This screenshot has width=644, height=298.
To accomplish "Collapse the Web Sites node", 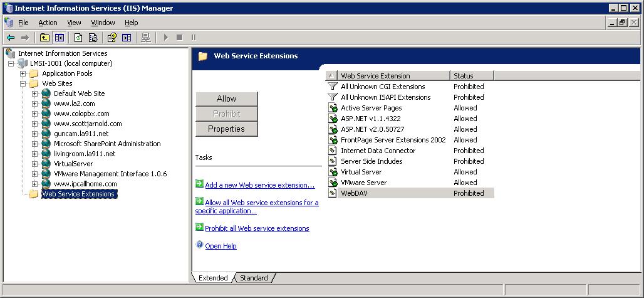I will pos(23,83).
